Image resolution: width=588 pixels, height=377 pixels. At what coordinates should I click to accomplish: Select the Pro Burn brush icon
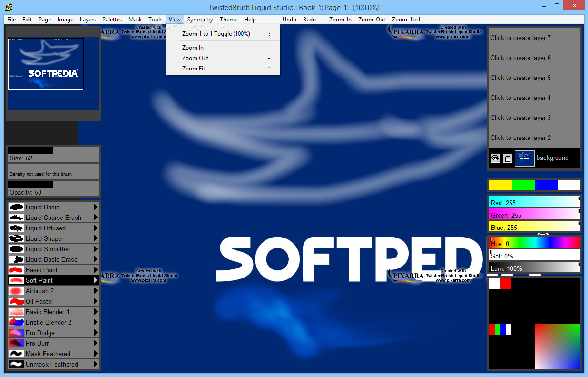click(x=16, y=343)
